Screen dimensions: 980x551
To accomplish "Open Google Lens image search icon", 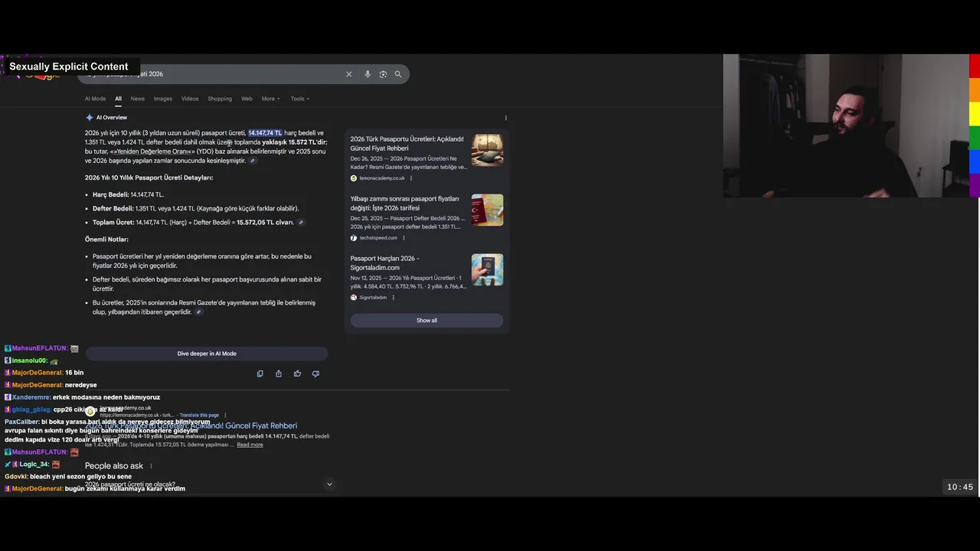I will (x=383, y=74).
